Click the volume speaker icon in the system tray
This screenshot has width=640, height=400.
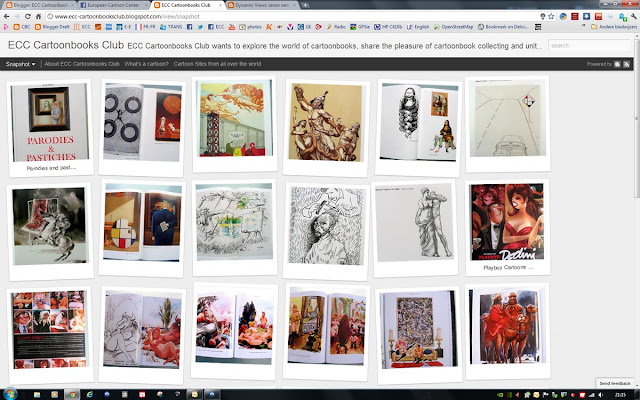click(x=600, y=395)
